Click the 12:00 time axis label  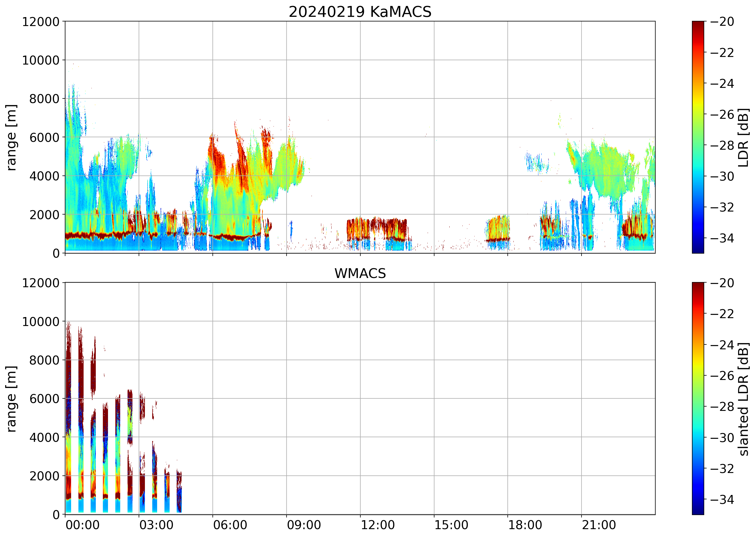(377, 525)
